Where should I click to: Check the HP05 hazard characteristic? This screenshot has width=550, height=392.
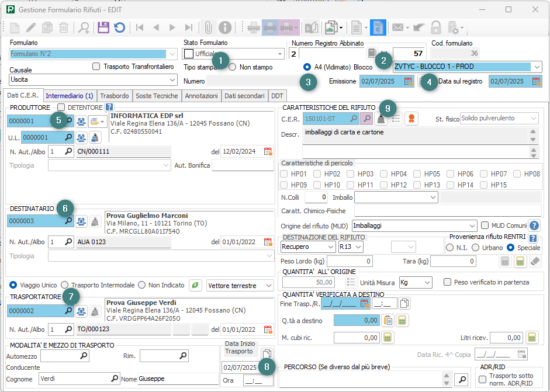click(x=417, y=174)
